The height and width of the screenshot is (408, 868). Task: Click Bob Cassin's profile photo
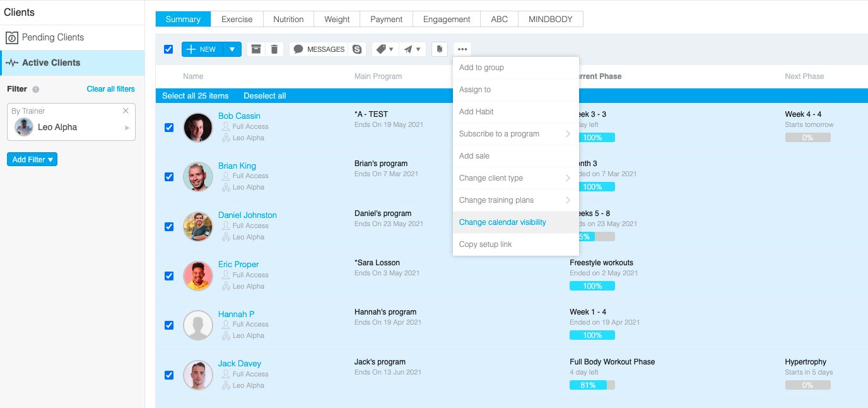(x=198, y=127)
